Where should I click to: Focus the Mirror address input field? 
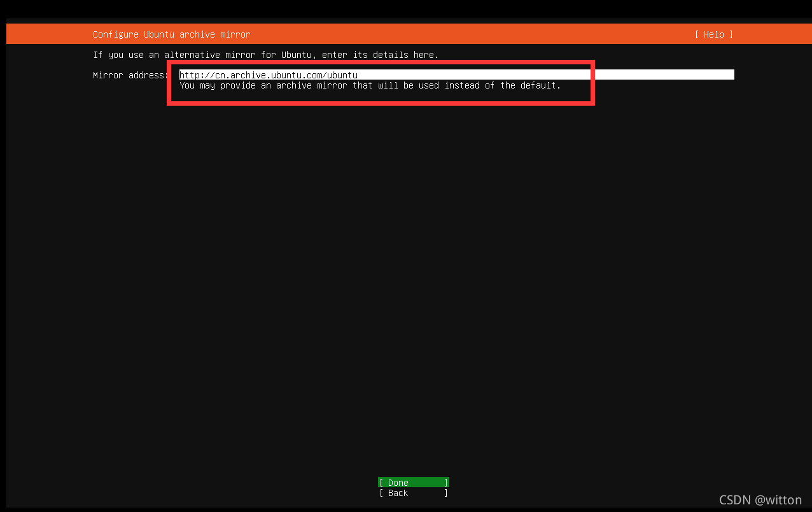pos(456,75)
